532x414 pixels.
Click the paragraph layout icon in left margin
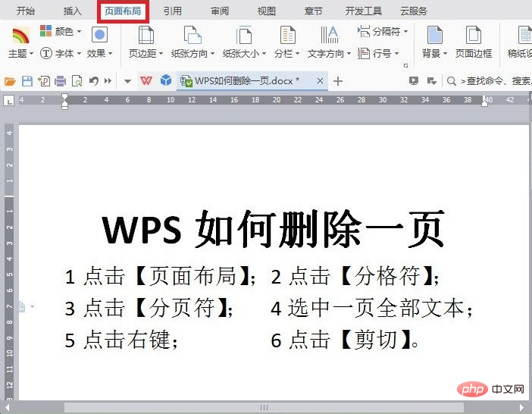coord(22,307)
